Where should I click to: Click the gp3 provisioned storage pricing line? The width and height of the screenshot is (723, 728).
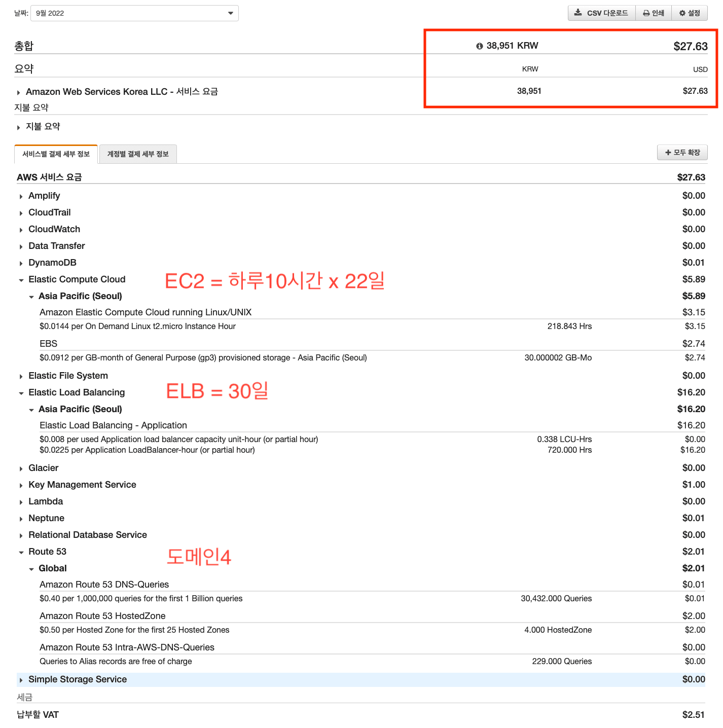203,358
